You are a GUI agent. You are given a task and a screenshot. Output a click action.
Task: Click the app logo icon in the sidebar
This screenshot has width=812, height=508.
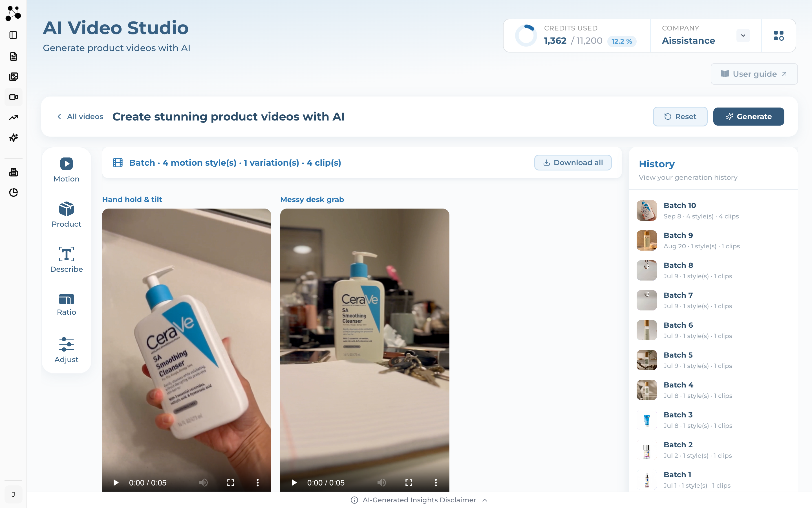coord(14,14)
